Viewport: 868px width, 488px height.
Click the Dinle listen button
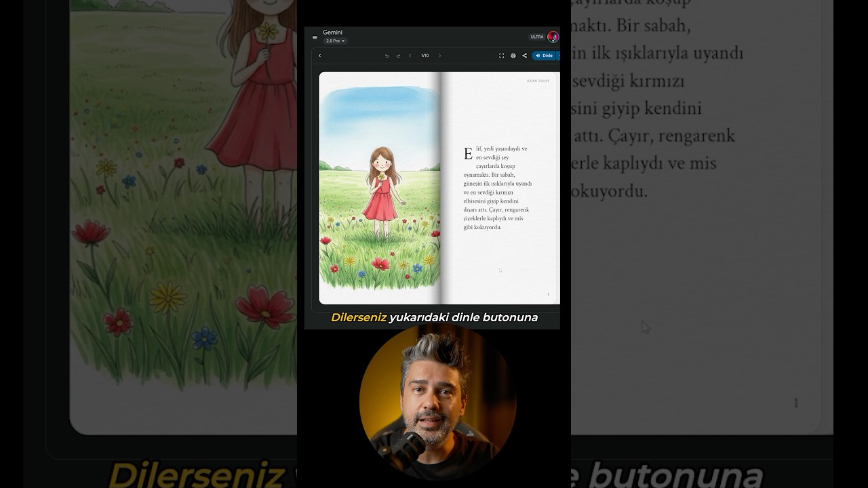(x=545, y=56)
